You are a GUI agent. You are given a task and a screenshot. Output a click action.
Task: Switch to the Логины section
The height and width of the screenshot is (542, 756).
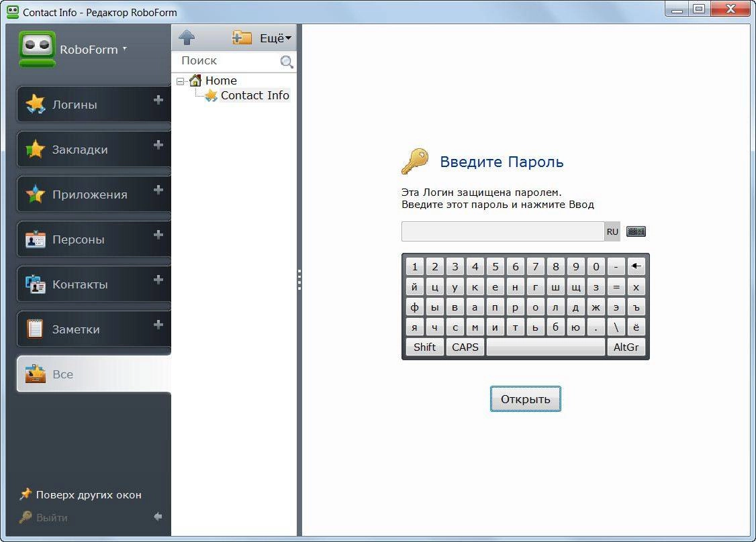coord(94,104)
